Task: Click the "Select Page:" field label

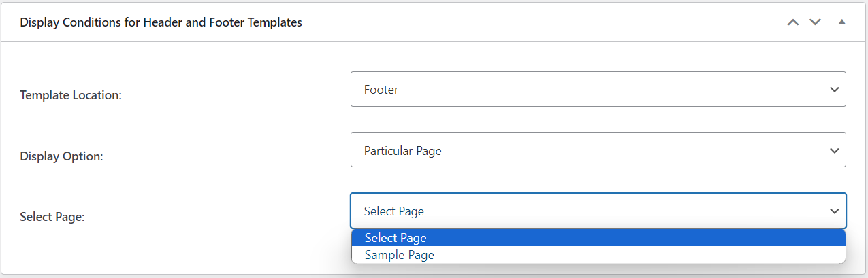Action: tap(52, 218)
